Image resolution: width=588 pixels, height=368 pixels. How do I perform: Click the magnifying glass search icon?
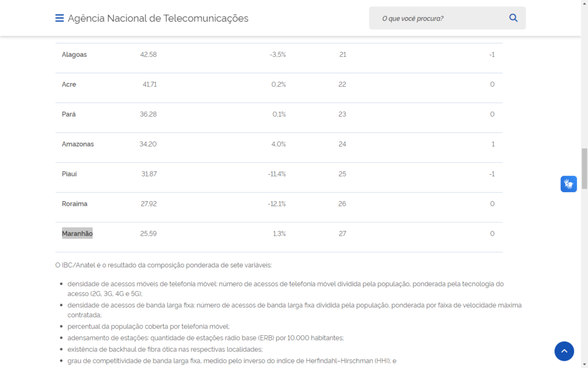513,18
